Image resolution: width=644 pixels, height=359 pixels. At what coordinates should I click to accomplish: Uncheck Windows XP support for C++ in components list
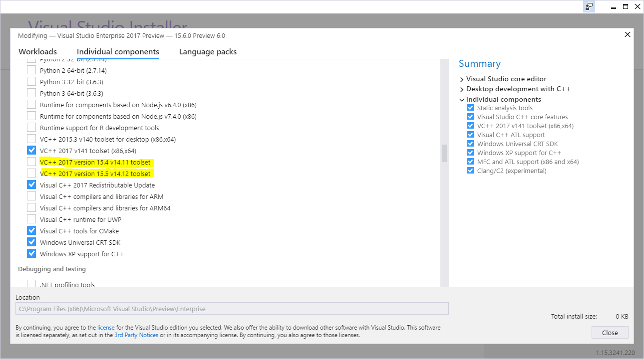coord(31,254)
